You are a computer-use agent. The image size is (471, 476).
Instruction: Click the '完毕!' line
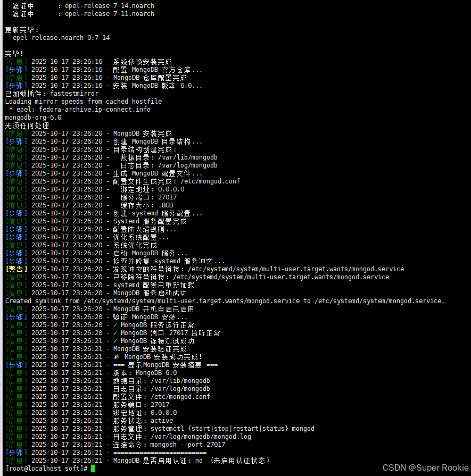(14, 54)
